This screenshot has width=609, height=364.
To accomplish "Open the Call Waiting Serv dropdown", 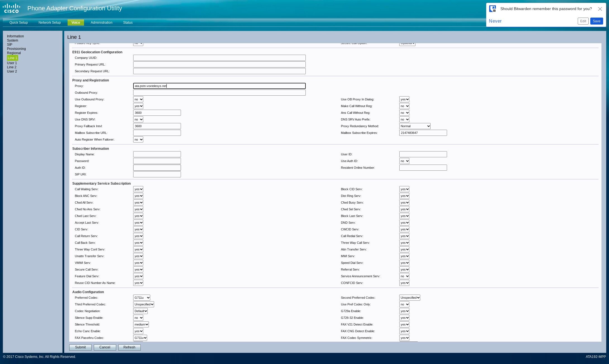I will click(x=138, y=189).
